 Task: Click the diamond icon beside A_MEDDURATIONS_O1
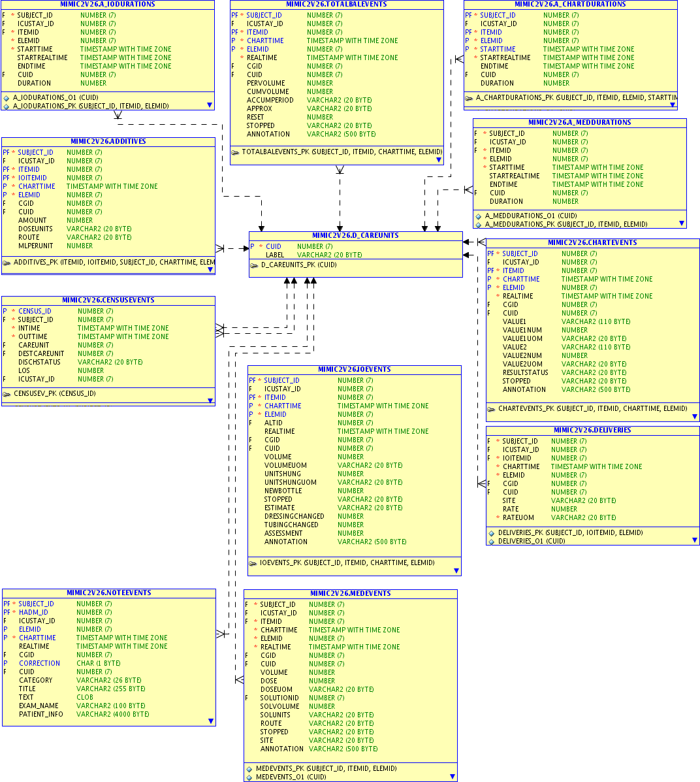click(477, 215)
